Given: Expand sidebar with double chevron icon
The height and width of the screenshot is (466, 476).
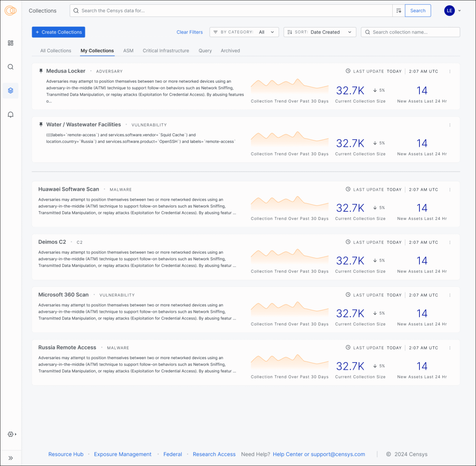Looking at the screenshot, I should (x=10, y=458).
